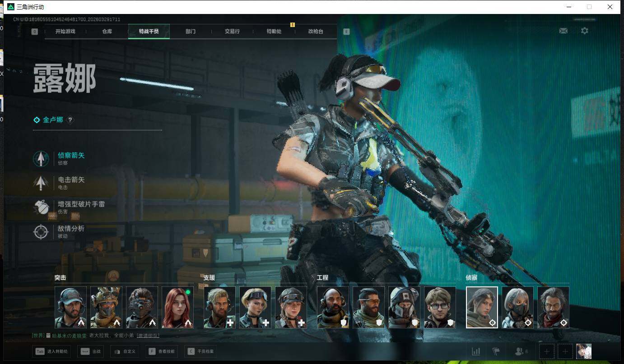Open the player avatar in bottom-right corner
The width and height of the screenshot is (624, 364).
pos(584,351)
